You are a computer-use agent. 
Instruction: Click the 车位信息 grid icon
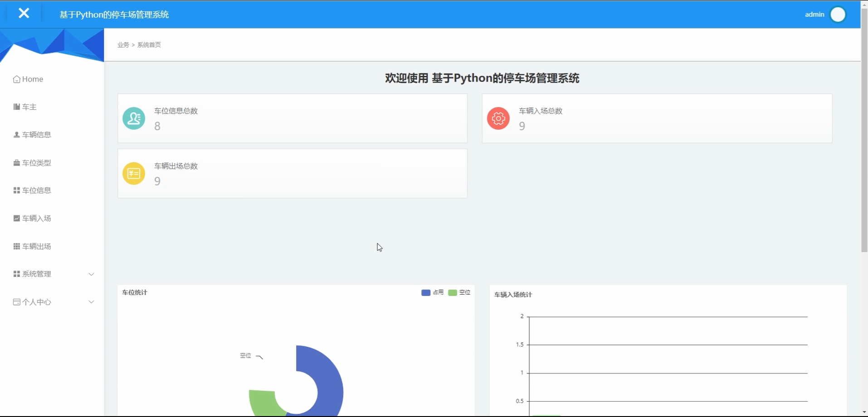tap(17, 190)
